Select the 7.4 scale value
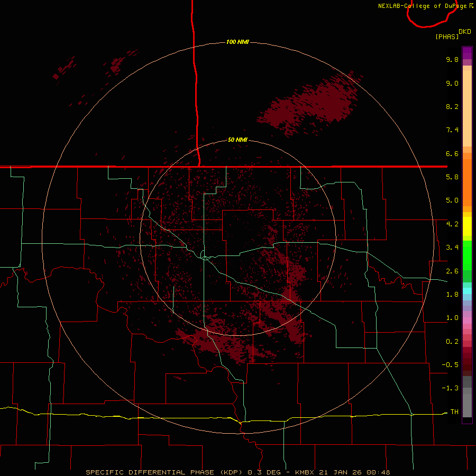The width and height of the screenshot is (476, 476). tap(452, 130)
